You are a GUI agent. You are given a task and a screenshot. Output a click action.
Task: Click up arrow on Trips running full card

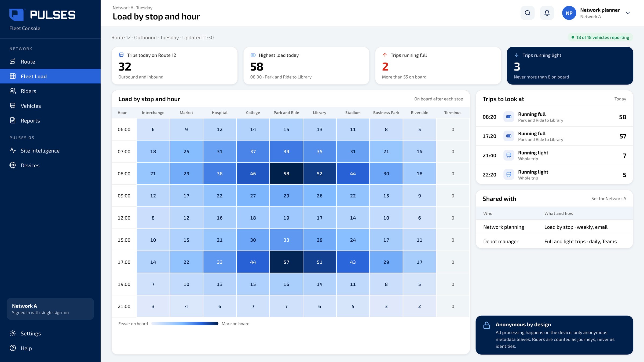385,55
